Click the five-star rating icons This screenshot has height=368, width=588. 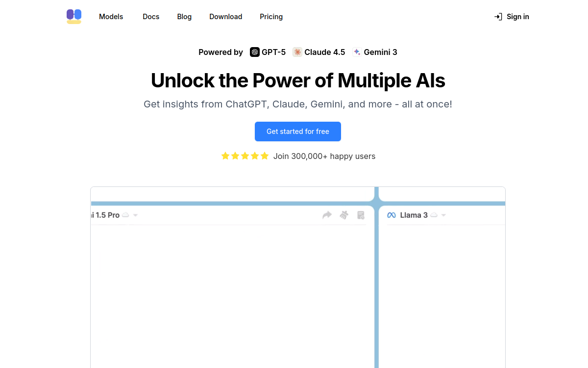pyautogui.click(x=245, y=156)
